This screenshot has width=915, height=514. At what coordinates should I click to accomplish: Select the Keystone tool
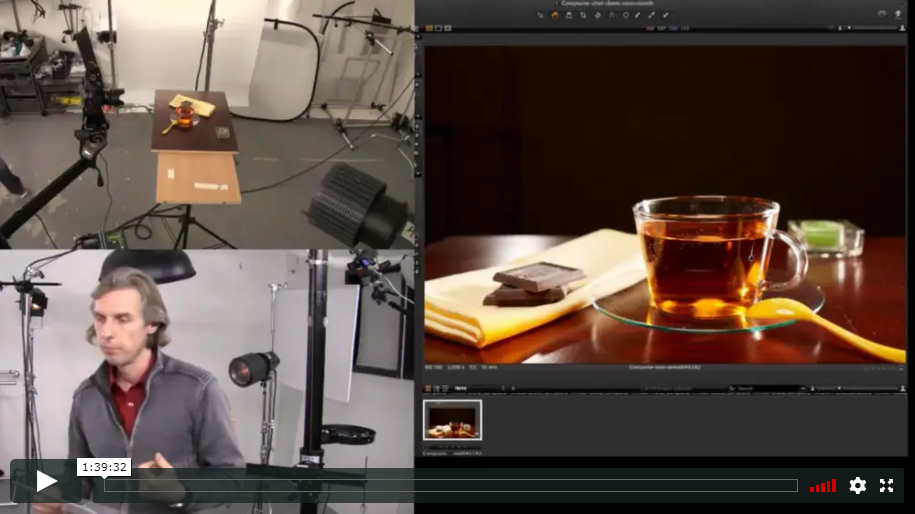[611, 15]
